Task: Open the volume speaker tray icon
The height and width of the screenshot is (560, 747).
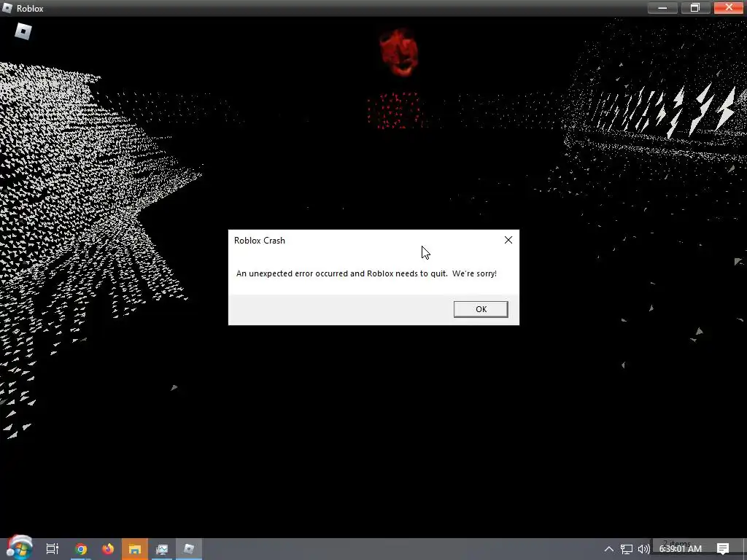Action: click(x=643, y=549)
